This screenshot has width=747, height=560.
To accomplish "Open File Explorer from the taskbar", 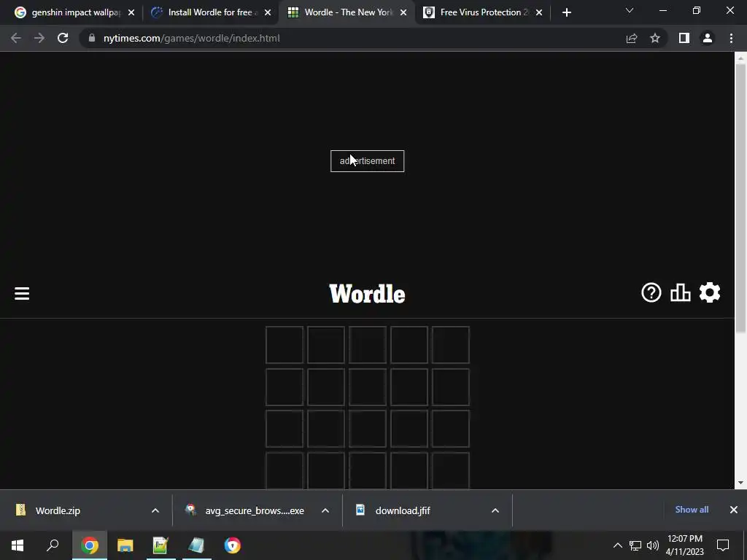I will click(125, 545).
